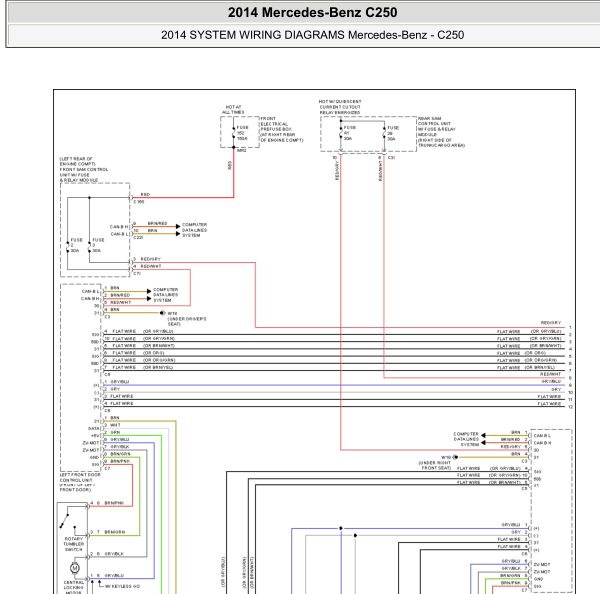Click the C7I connector label
The image size is (600, 594).
point(137,274)
